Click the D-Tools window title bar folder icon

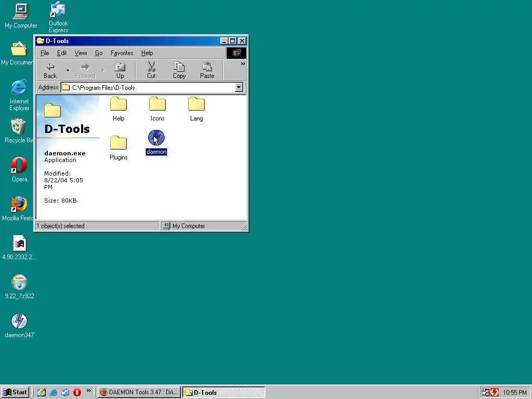click(41, 41)
